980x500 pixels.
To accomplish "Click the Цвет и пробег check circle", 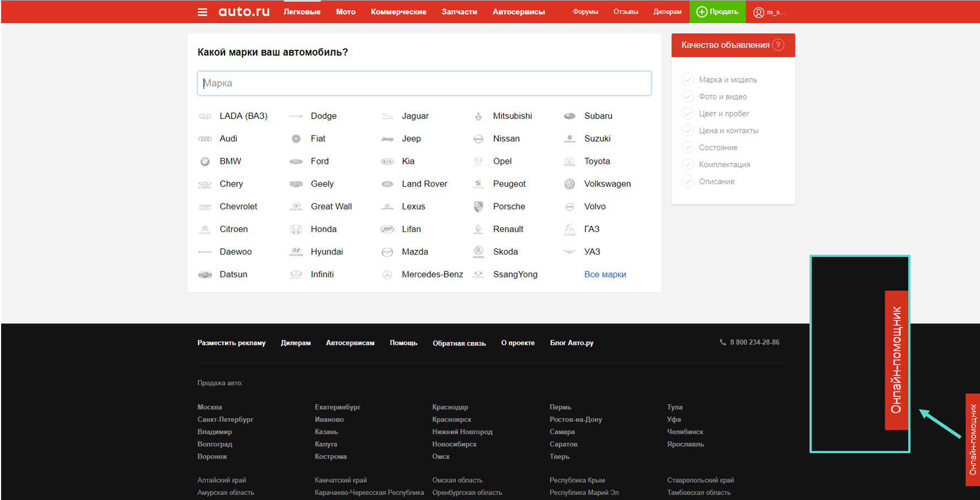I will tap(688, 114).
